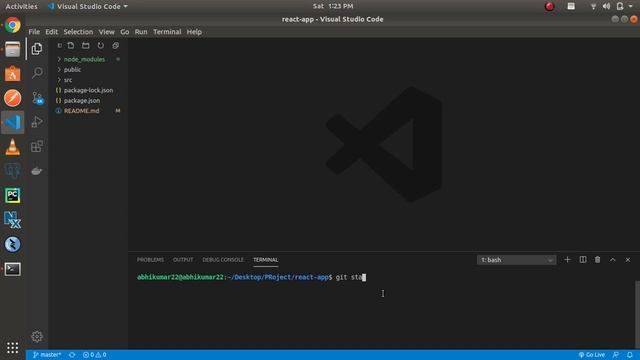Open the feedback icon in the status bar
The width and height of the screenshot is (640, 360).
tap(616, 355)
